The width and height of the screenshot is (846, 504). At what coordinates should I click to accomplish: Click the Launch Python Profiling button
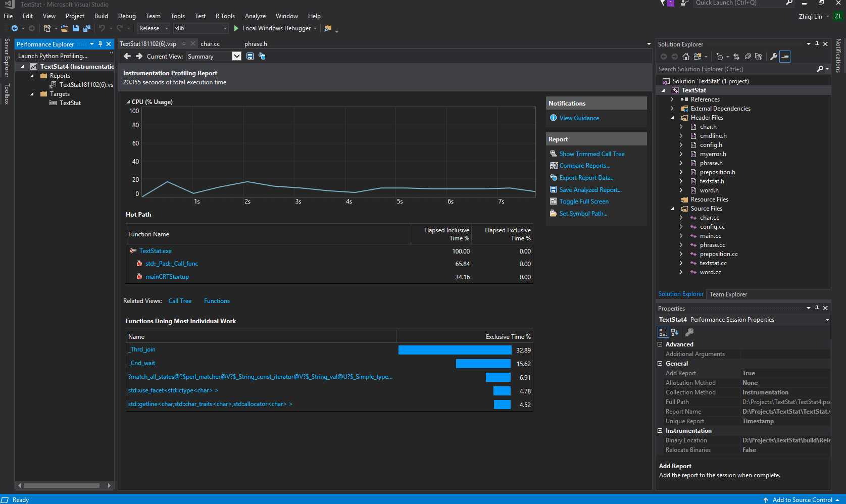53,56
